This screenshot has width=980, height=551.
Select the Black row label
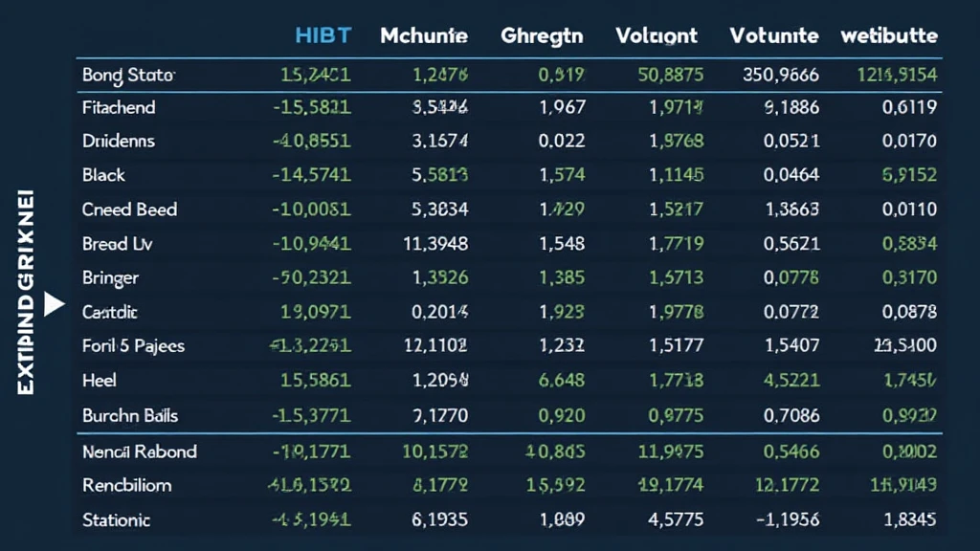pyautogui.click(x=103, y=176)
